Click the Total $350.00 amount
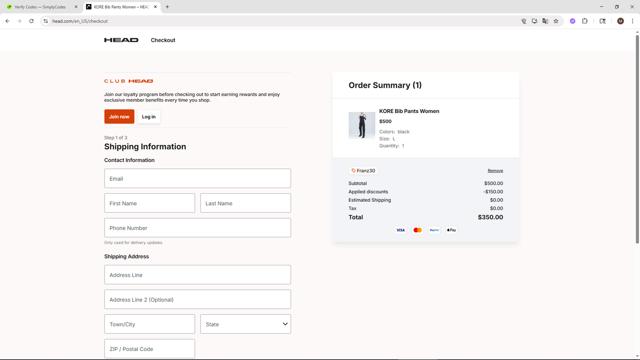Image resolution: width=640 pixels, height=360 pixels. [490, 217]
